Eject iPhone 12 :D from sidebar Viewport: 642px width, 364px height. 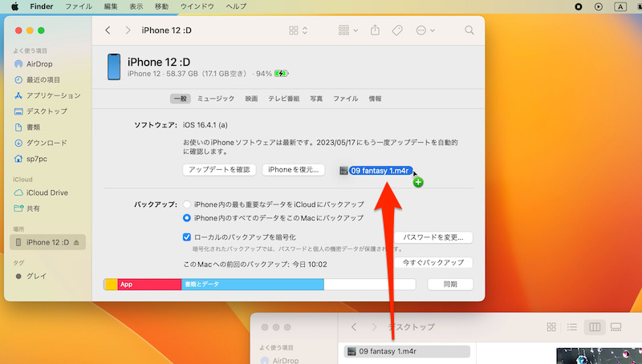click(77, 242)
